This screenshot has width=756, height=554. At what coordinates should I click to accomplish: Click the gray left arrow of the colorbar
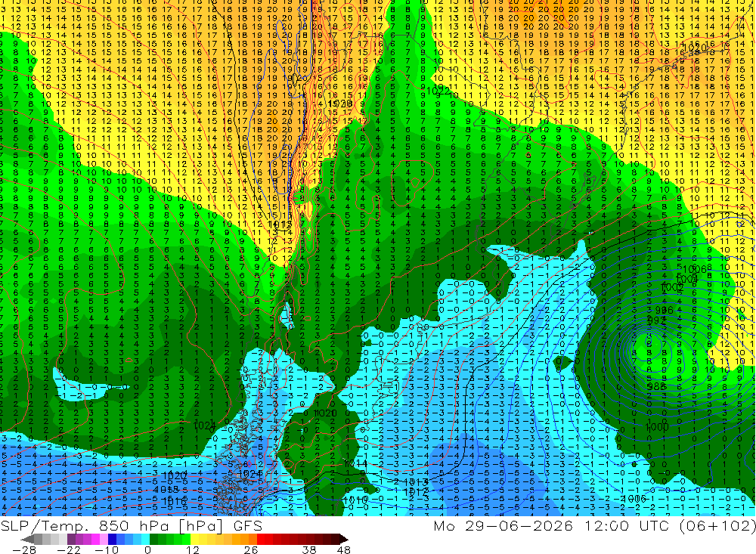(27, 539)
